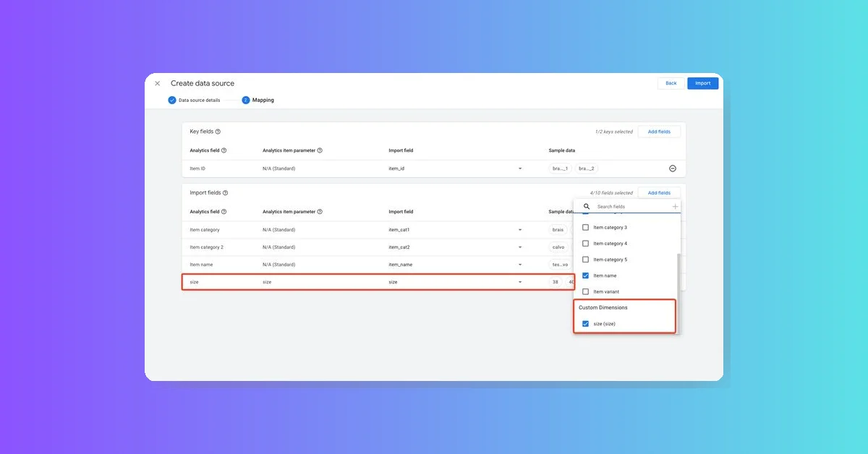Viewport: 868px width, 454px height.
Task: Click Add fields in the Key fields section
Action: [659, 132]
